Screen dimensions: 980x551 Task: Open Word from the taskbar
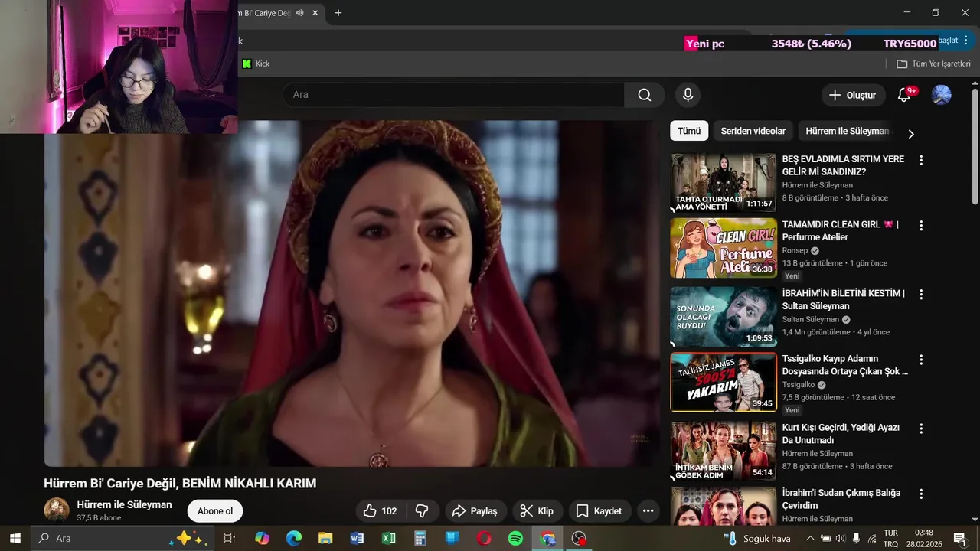point(357,538)
